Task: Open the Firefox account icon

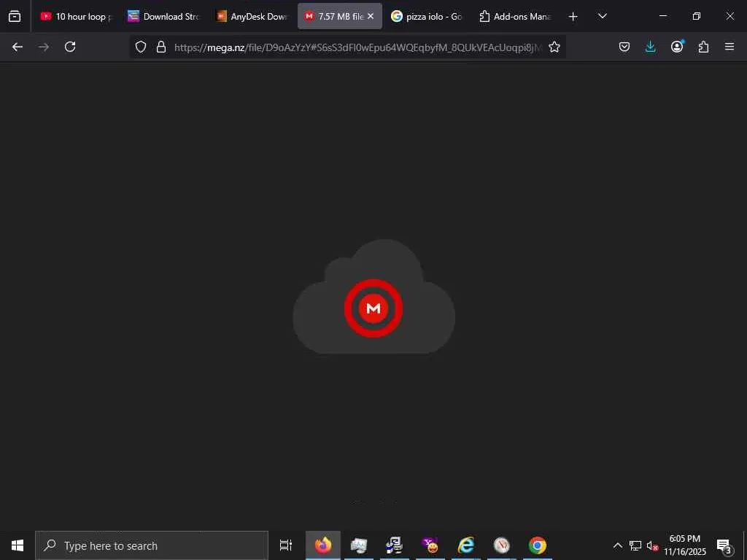Action: [x=677, y=47]
